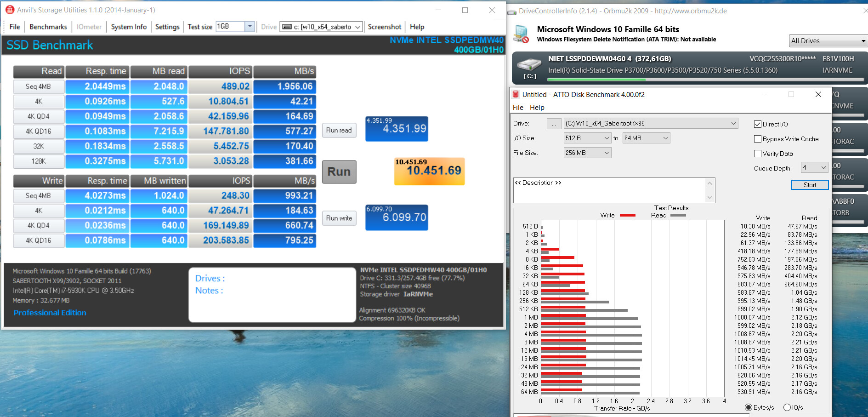Screen dimensions: 868x417
Task: Click the write score 6.099.70 box
Action: point(397,217)
